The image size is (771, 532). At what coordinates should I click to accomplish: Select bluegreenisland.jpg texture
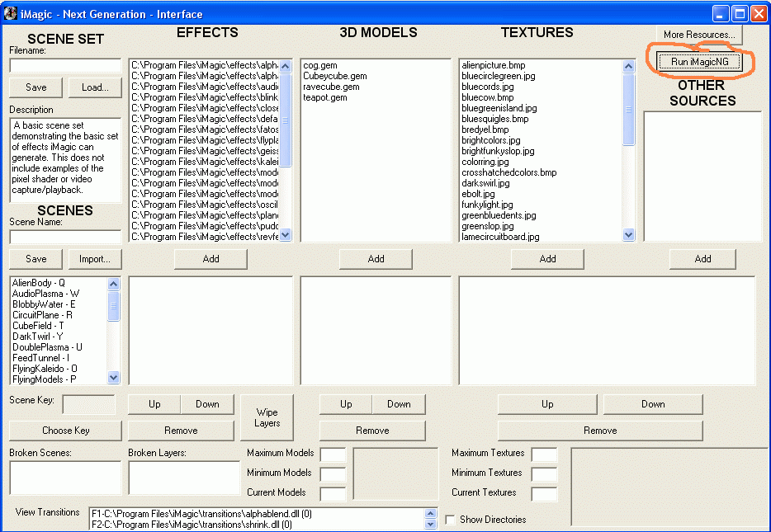tap(499, 109)
